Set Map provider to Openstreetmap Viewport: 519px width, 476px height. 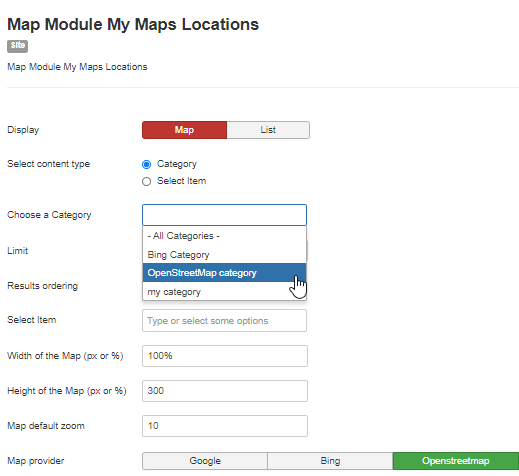coord(456,461)
